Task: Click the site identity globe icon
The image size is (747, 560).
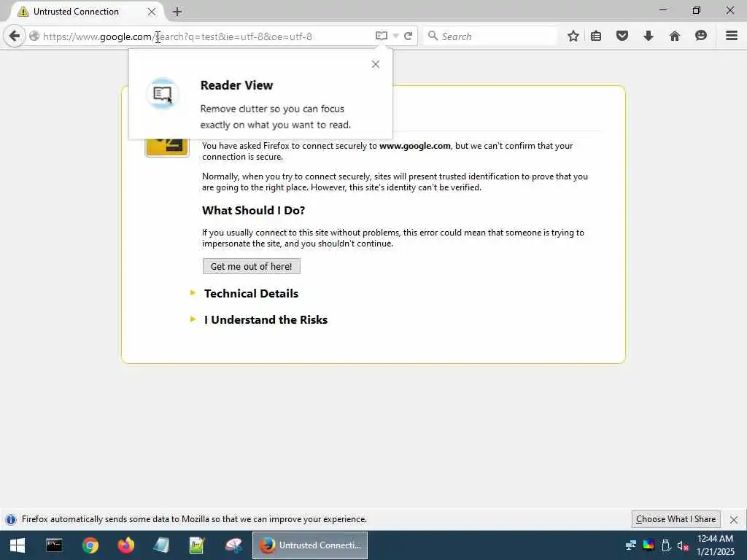Action: coord(34,36)
